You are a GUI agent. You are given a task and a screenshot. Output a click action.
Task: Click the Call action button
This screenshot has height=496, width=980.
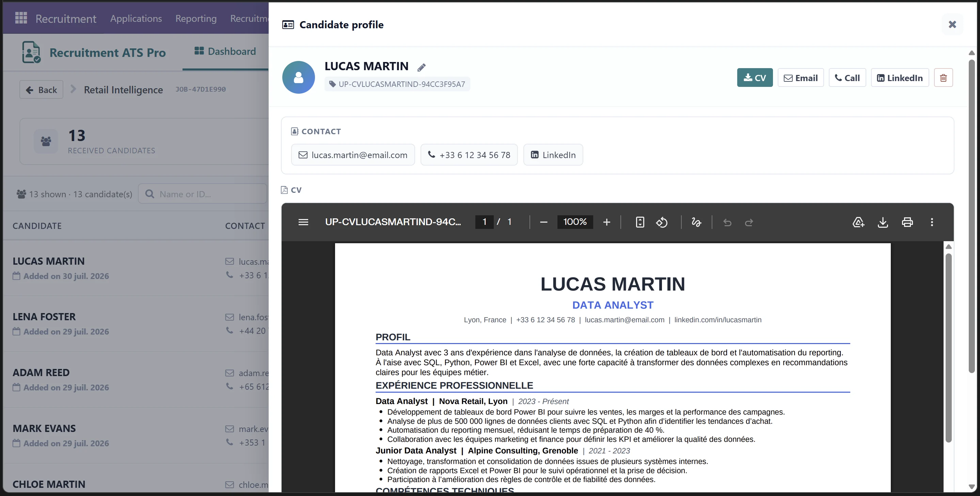(x=847, y=78)
